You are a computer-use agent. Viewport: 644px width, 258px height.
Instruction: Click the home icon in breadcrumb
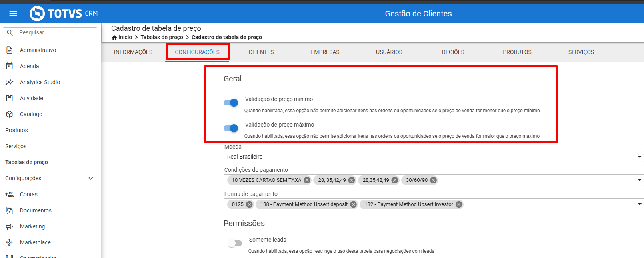click(114, 37)
